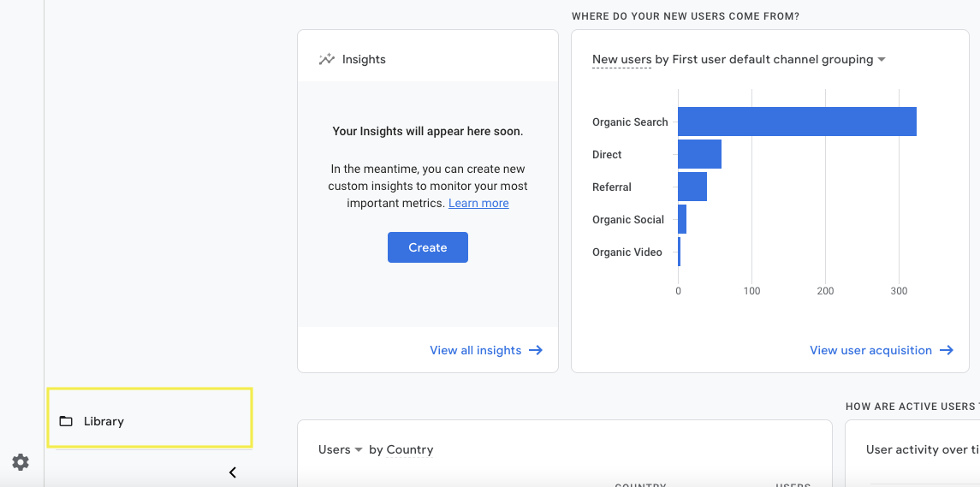This screenshot has height=487, width=980.
Task: Click the arrow beside View user acquisition
Action: (947, 350)
